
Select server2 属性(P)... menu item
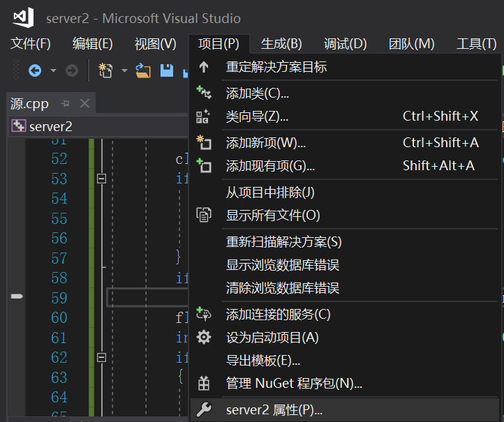click(x=344, y=410)
